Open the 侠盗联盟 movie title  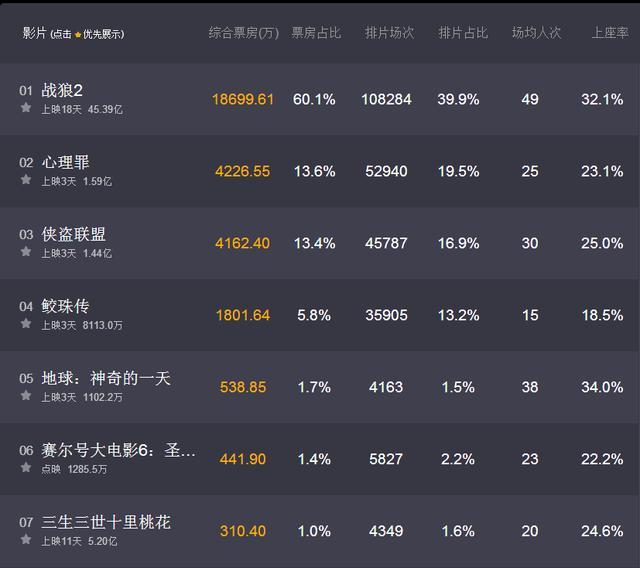(73, 234)
